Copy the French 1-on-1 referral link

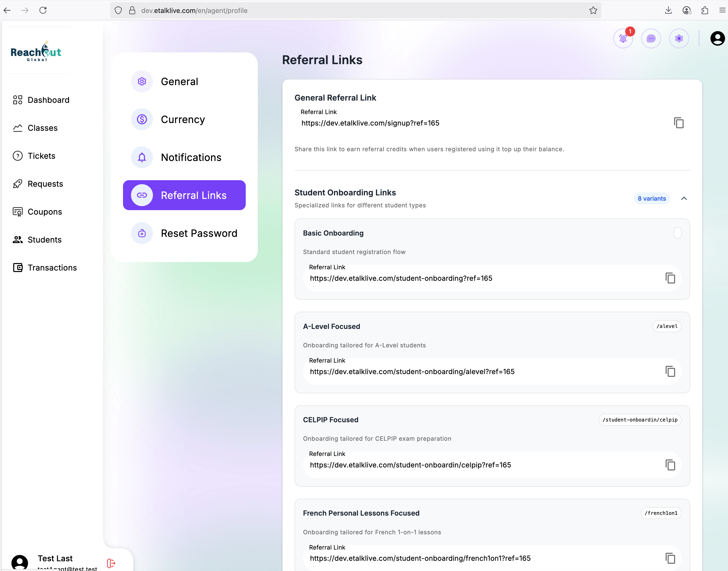tap(670, 558)
